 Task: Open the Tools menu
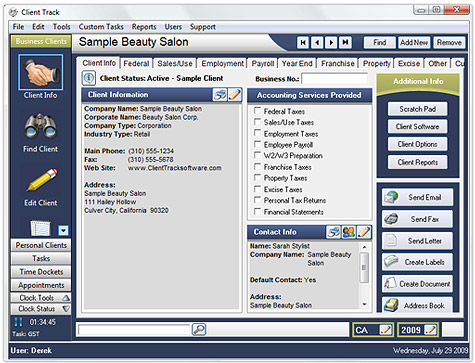coord(62,27)
